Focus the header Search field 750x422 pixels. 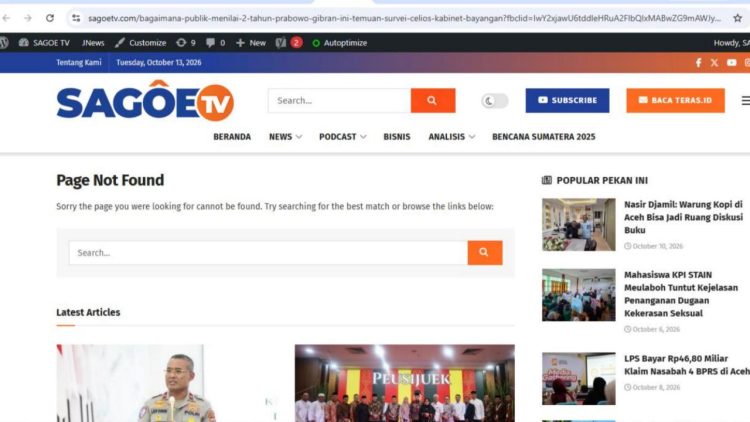click(x=339, y=100)
